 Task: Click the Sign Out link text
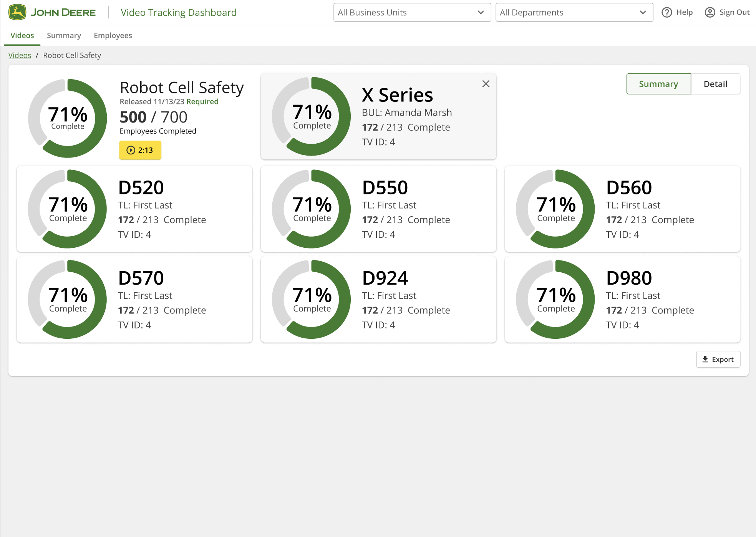pyautogui.click(x=734, y=12)
